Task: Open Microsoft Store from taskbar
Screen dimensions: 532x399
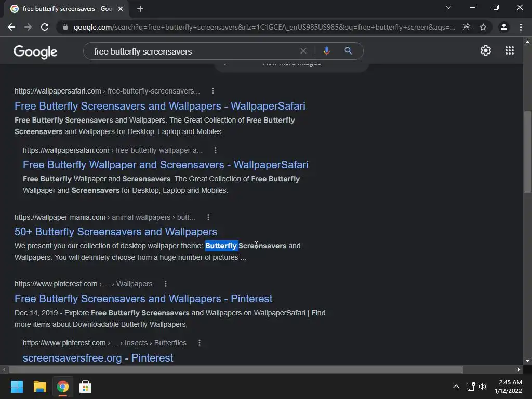Action: 85,387
